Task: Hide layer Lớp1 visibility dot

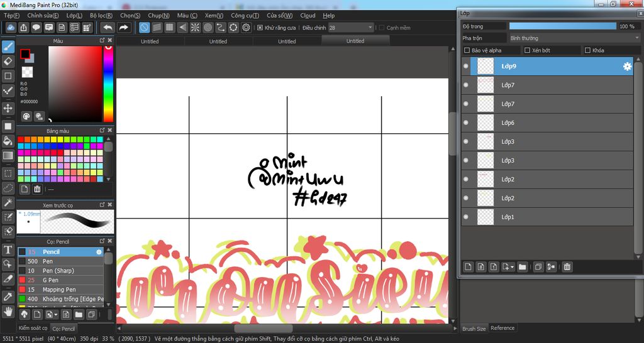Action: pyautogui.click(x=466, y=217)
